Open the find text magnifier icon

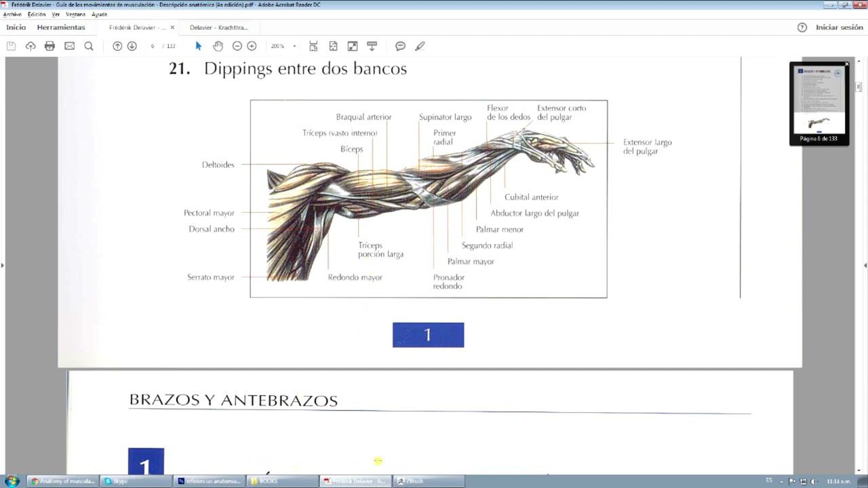(x=89, y=46)
